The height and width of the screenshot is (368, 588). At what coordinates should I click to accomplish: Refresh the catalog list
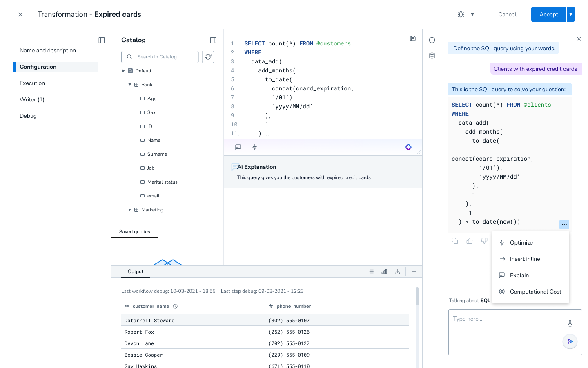tap(208, 57)
